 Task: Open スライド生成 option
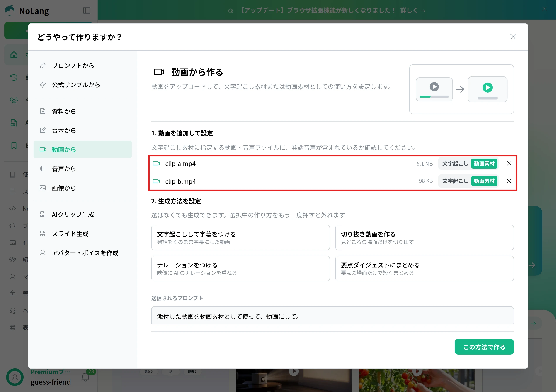tap(83, 234)
